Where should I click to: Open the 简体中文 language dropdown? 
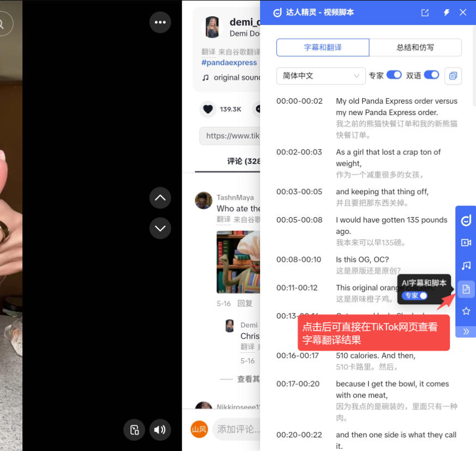pos(321,76)
